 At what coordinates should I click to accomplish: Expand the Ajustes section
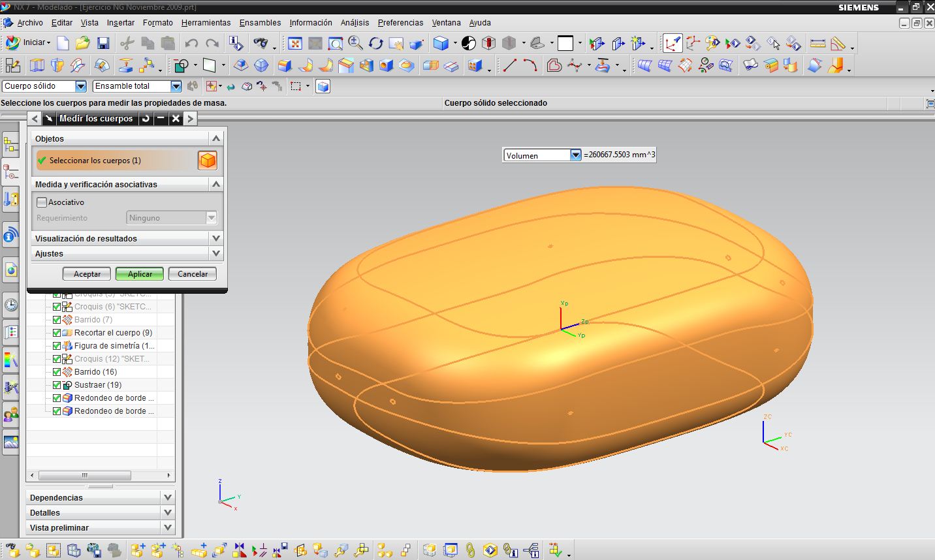click(x=216, y=253)
